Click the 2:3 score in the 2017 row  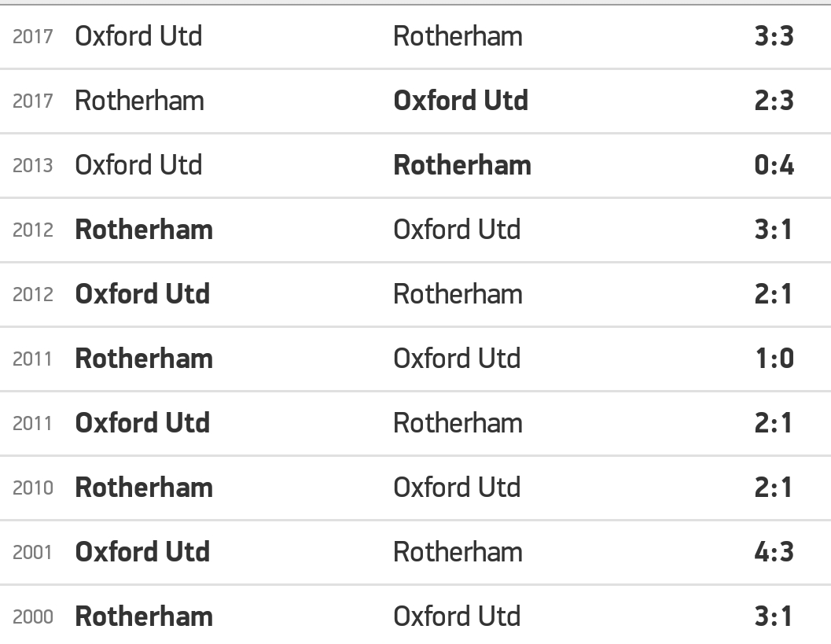click(774, 101)
